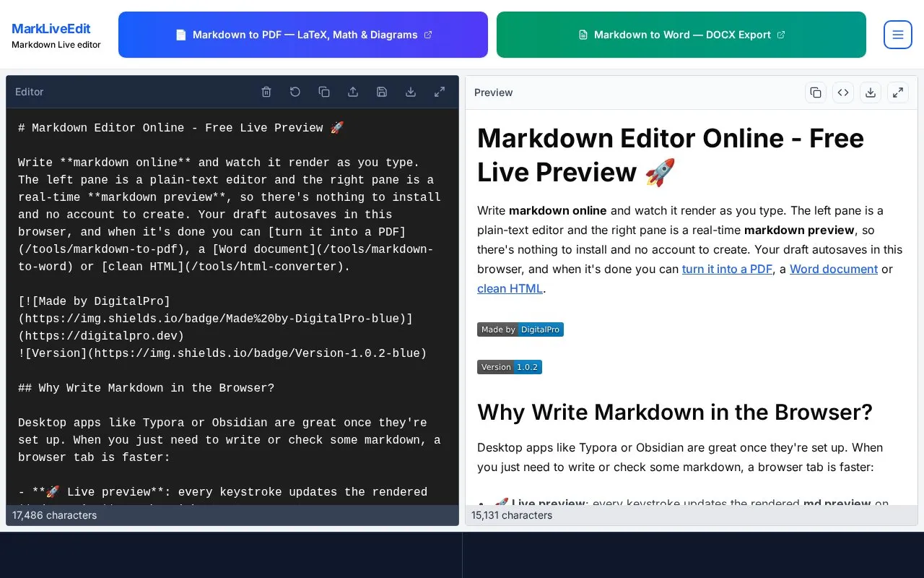Clear the editor with the trash icon
This screenshot has width=924, height=578.
click(266, 92)
